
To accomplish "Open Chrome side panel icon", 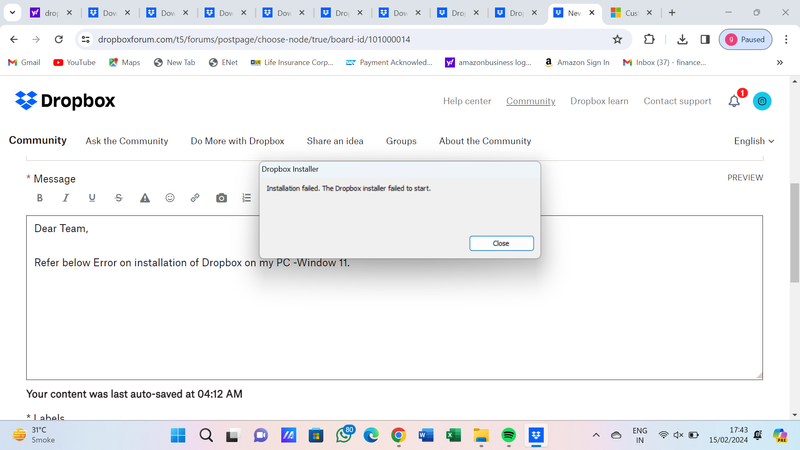I will tap(705, 39).
